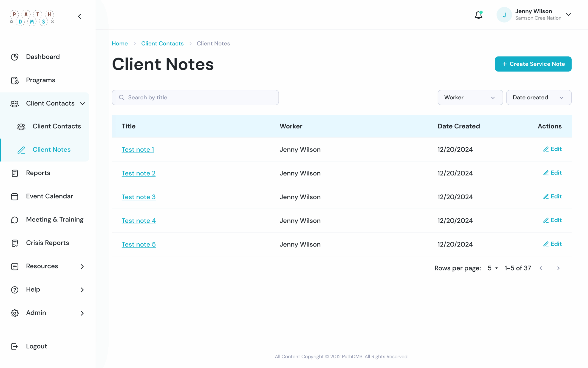Click the PathDMS logo
588x368 pixels.
click(32, 18)
